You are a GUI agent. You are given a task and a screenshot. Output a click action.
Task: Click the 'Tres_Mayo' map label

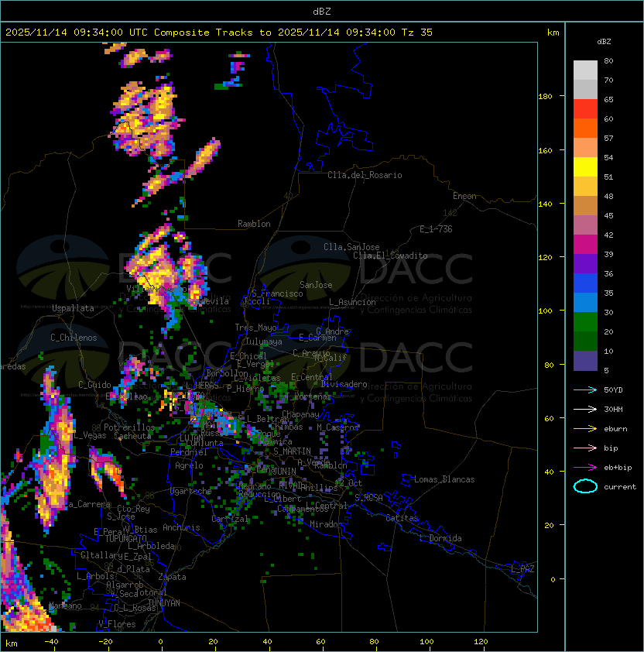255,328
